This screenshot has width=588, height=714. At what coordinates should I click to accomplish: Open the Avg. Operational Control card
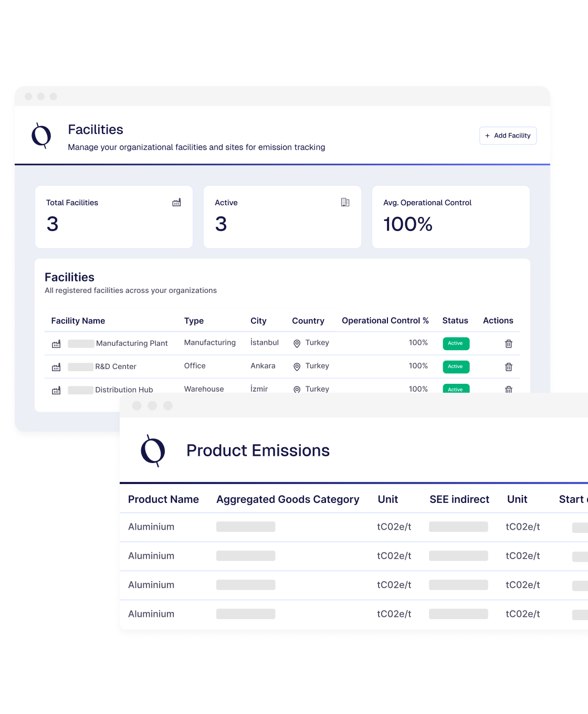[450, 217]
